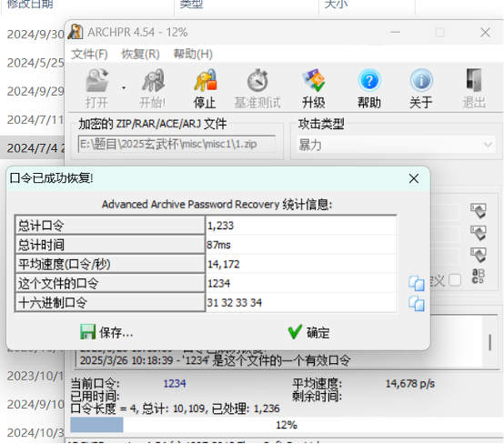Select the average speed value 14,172

224,264
